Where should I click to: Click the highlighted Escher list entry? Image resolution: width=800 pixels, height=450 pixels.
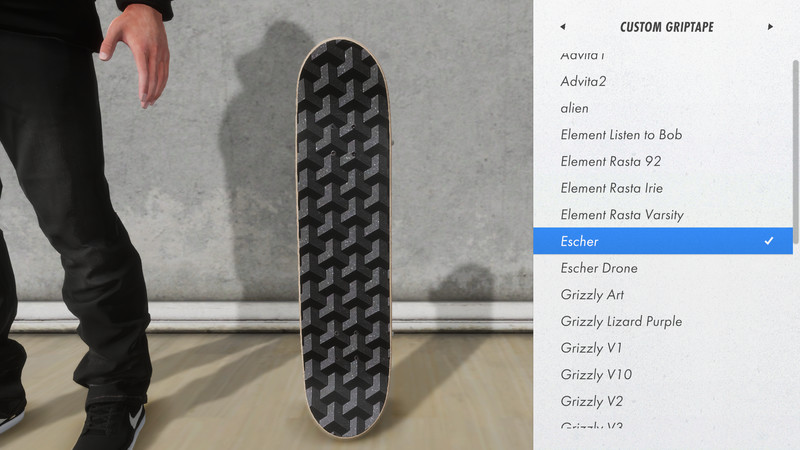point(663,241)
